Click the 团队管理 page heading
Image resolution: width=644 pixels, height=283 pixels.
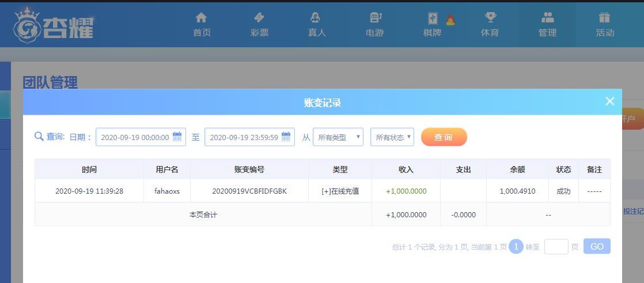(50, 82)
